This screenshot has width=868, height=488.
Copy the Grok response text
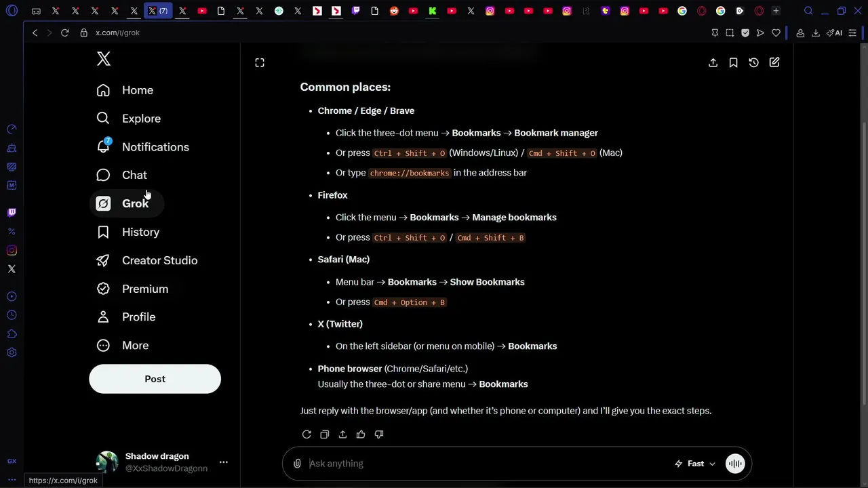pos(324,434)
